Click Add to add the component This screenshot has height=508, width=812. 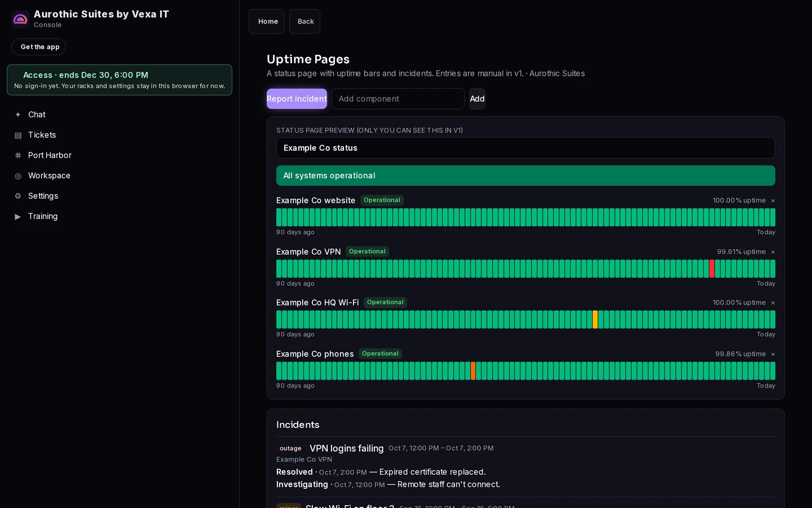point(477,99)
